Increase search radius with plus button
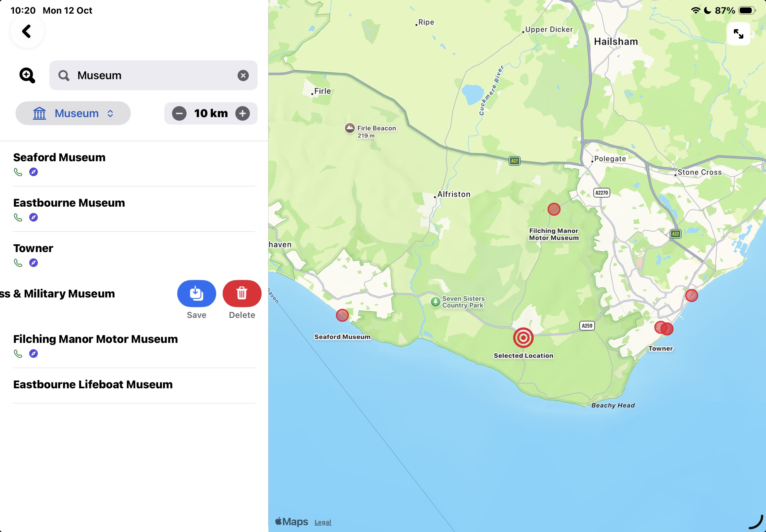This screenshot has width=766, height=532. (242, 113)
